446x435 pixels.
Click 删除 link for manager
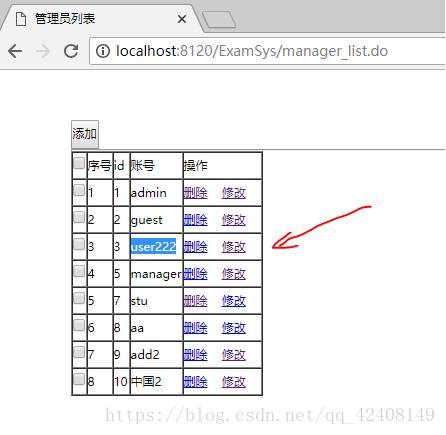[x=195, y=274]
